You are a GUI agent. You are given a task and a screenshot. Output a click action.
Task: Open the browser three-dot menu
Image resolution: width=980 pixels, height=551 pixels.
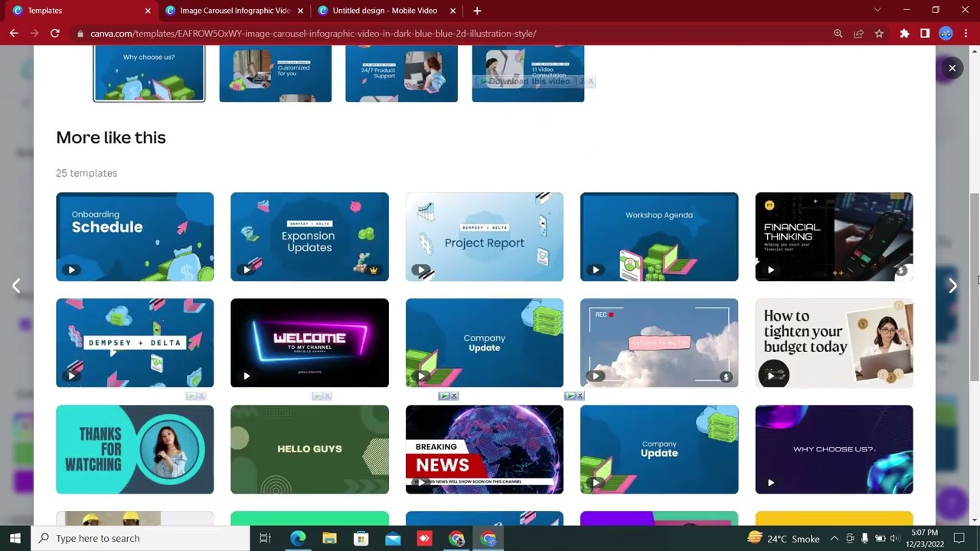point(966,34)
